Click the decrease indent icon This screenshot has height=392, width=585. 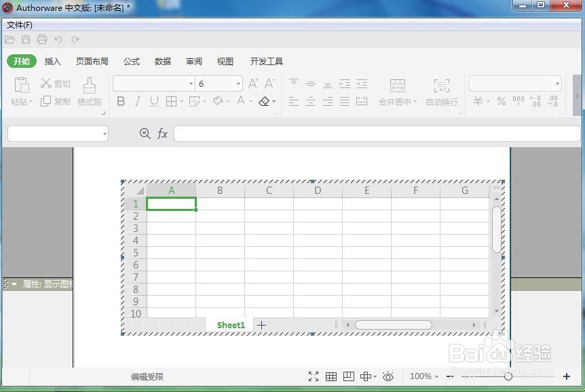[345, 83]
